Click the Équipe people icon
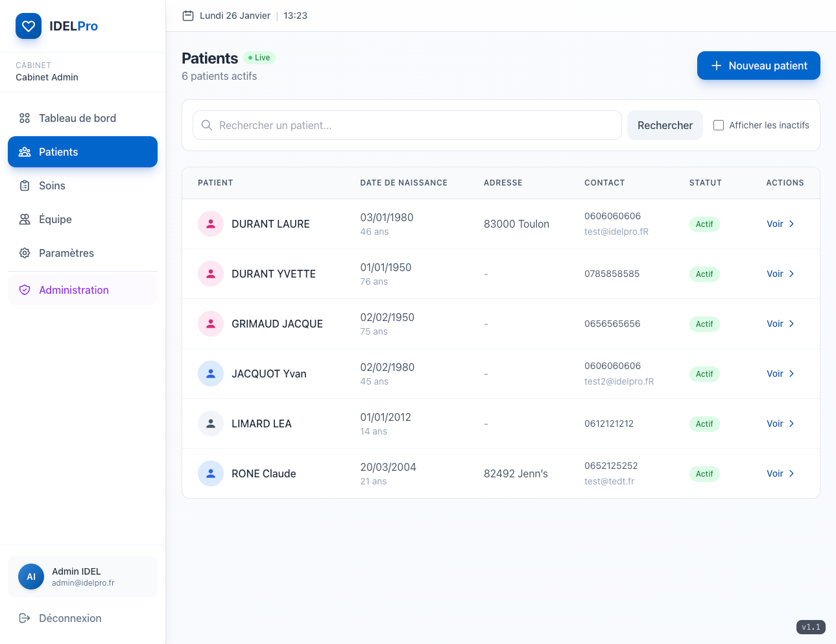Viewport: 836px width, 644px height. point(25,219)
